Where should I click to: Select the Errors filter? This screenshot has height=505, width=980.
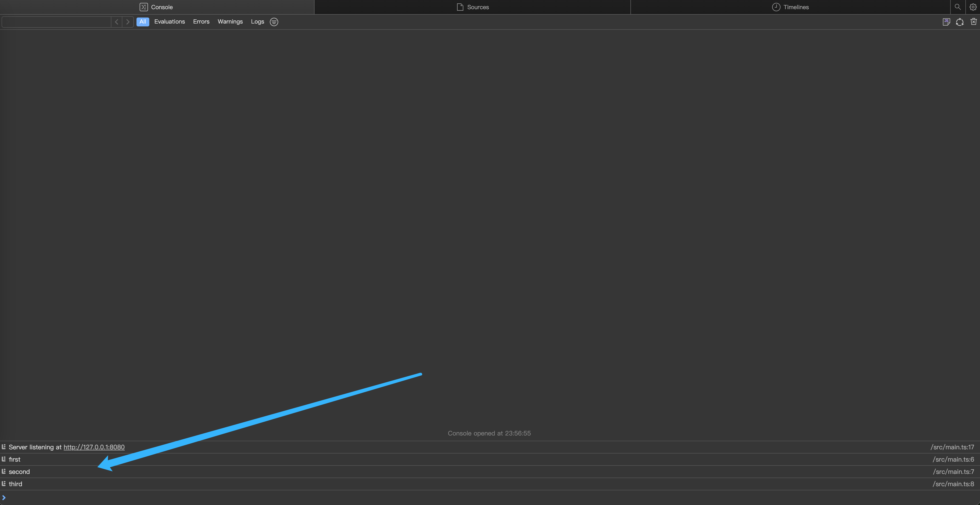coord(201,22)
